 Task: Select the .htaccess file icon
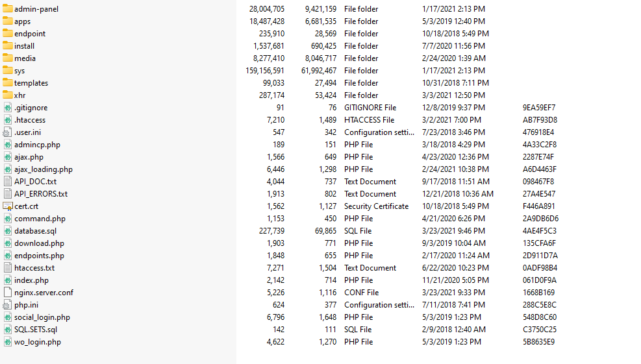pos(8,120)
